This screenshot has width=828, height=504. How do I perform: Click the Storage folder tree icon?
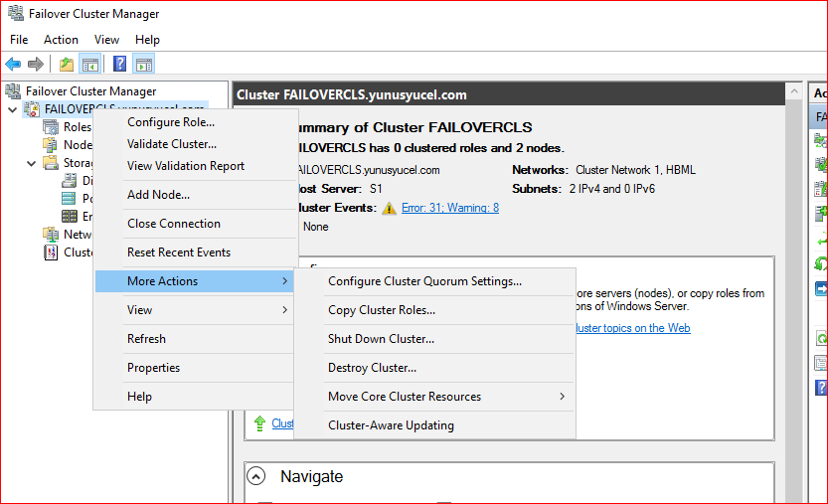point(51,163)
